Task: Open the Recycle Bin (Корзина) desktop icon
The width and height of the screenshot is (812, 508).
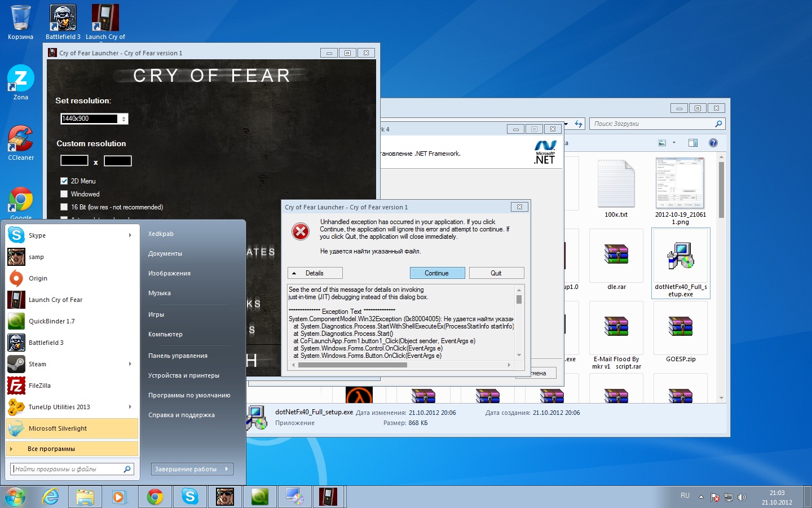Action: (20, 23)
